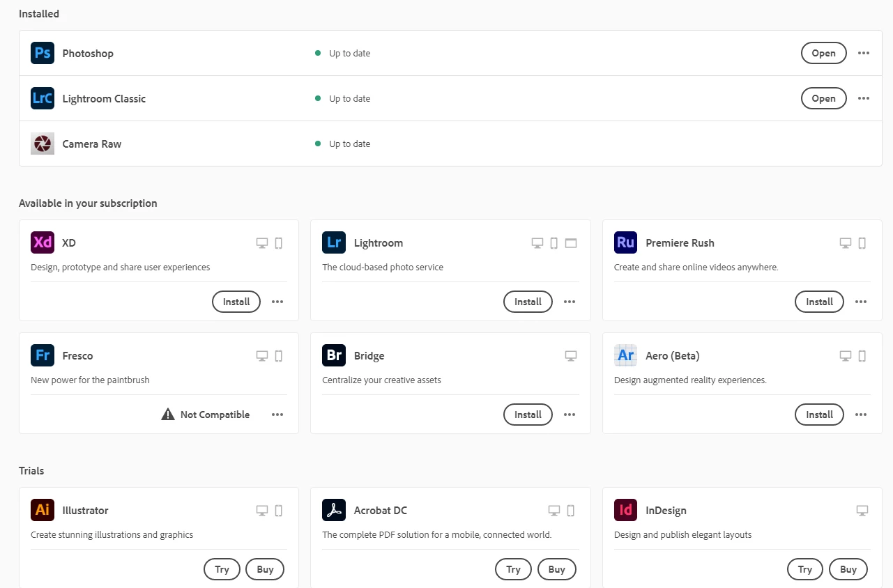893x588 pixels.
Task: Click the mobile platform icon on XD card
Action: 279,243
